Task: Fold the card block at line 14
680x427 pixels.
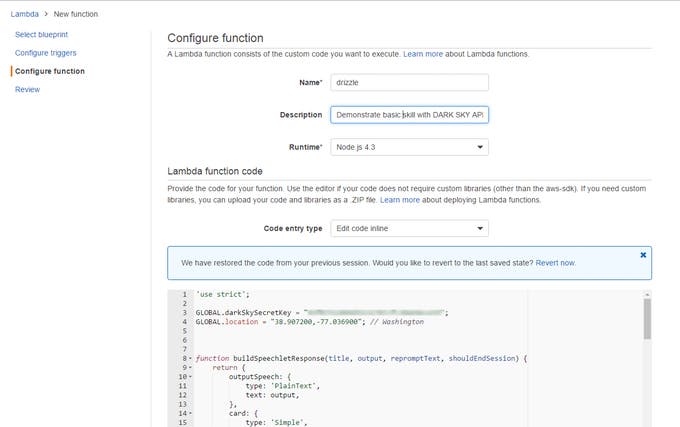Action: [x=188, y=414]
